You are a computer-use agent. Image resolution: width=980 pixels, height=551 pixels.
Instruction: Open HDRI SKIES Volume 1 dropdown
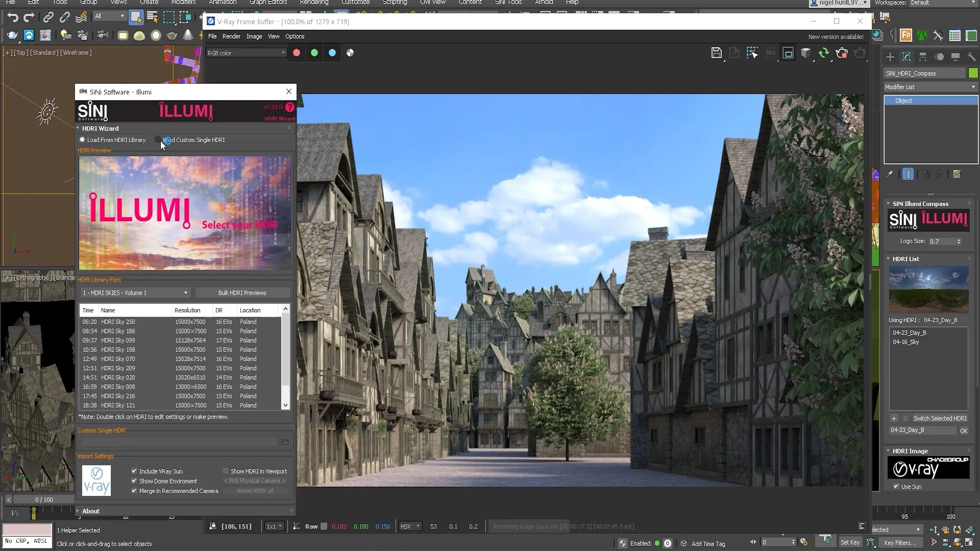coord(135,293)
